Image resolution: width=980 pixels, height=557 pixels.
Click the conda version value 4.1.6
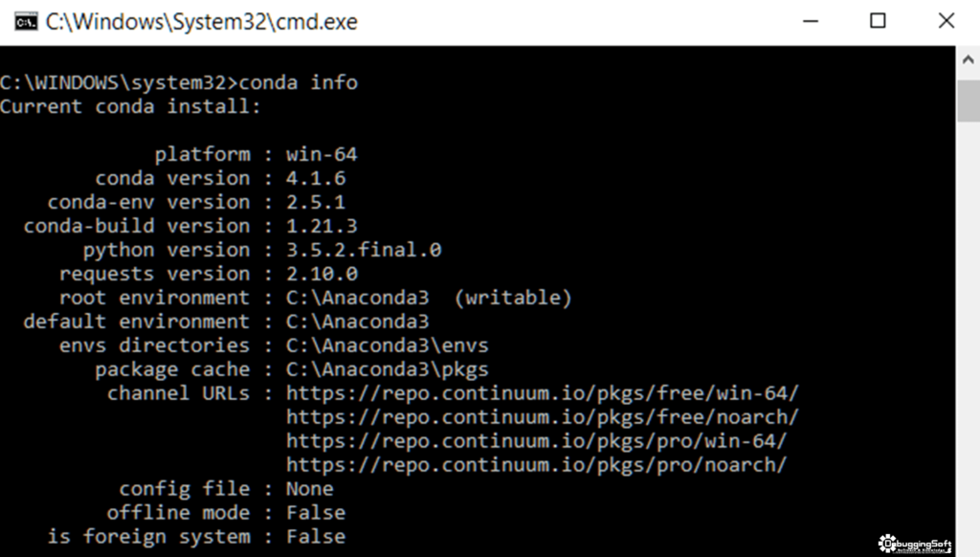[316, 178]
